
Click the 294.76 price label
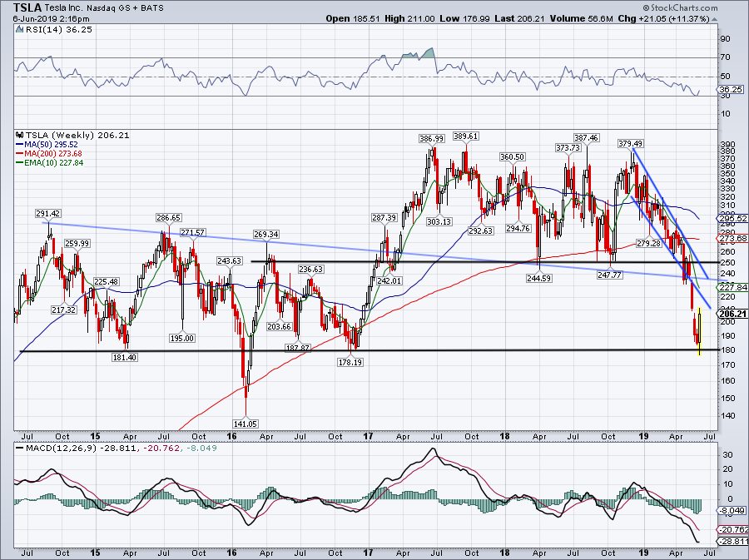[518, 228]
